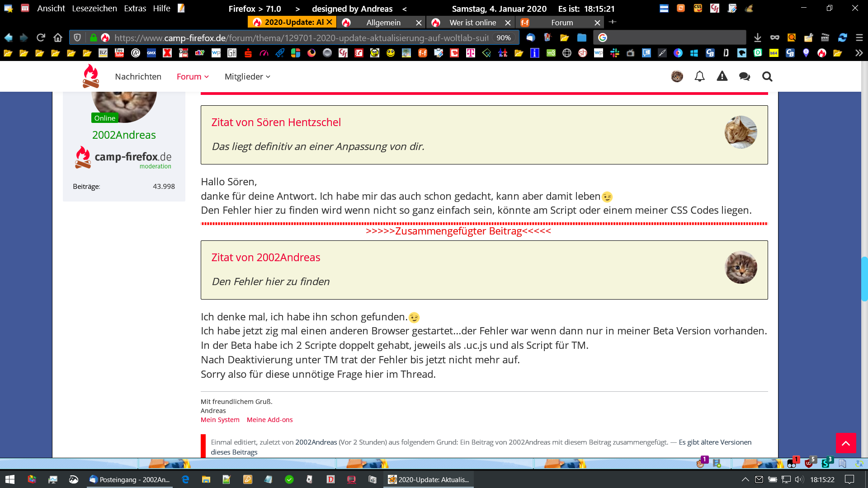Viewport: 868px width, 488px height.
Task: Reload the page with refresh button
Action: (x=41, y=38)
